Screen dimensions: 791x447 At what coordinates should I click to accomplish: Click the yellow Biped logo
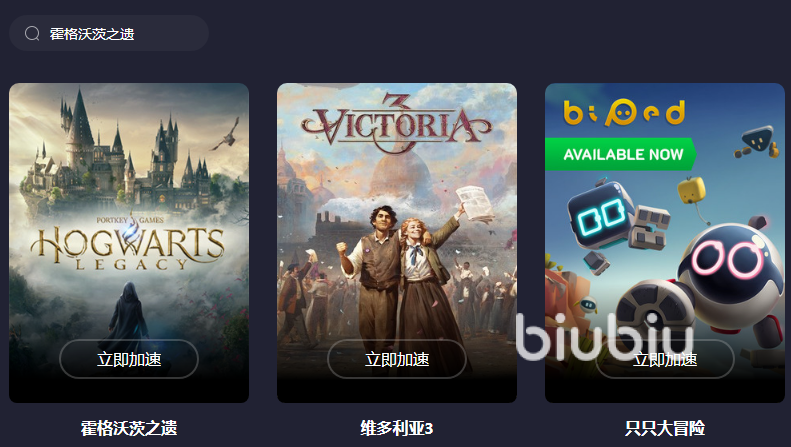click(625, 111)
